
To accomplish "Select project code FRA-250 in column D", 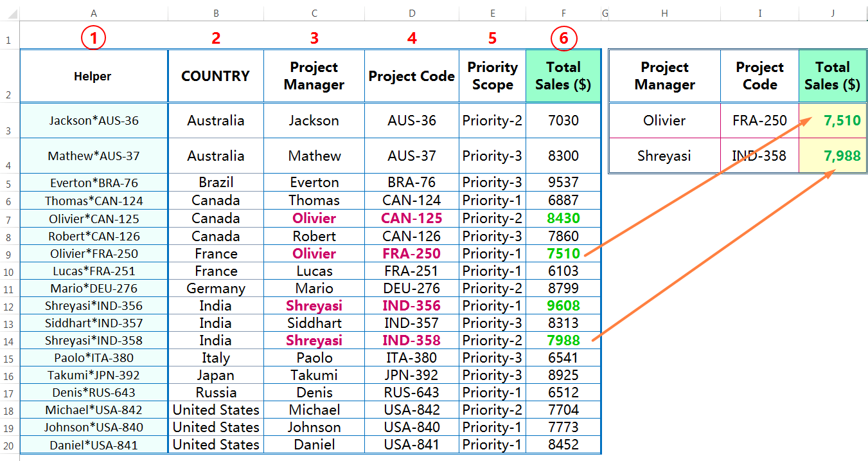I will [412, 253].
